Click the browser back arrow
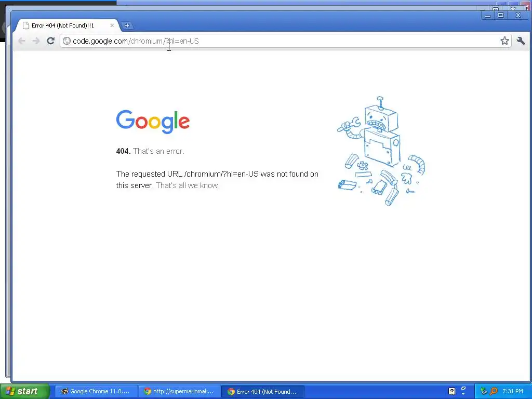Viewport: 532px width, 399px height. [22, 41]
